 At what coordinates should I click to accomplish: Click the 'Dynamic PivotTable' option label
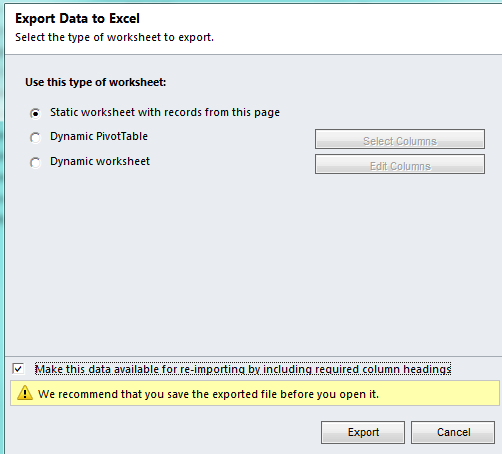click(99, 136)
